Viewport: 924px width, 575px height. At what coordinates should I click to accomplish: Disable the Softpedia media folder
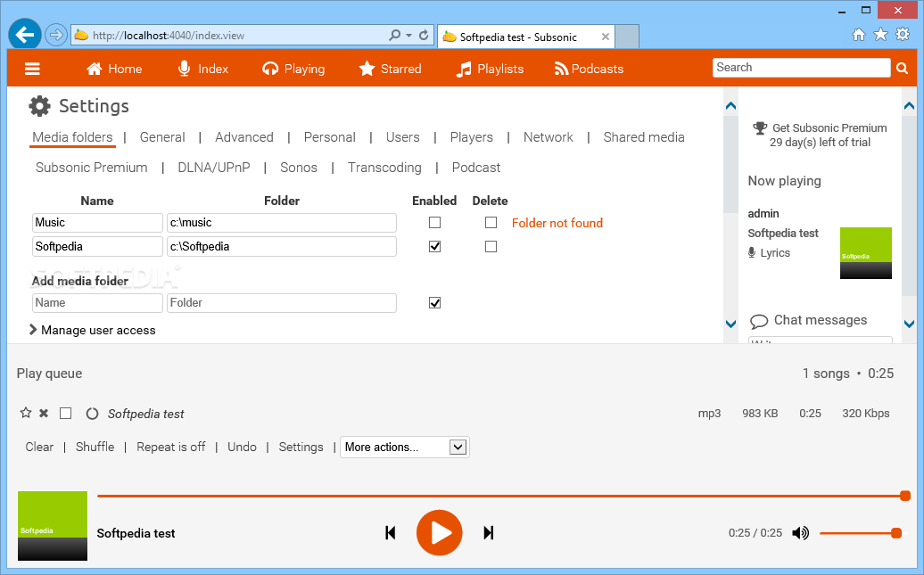(x=435, y=247)
